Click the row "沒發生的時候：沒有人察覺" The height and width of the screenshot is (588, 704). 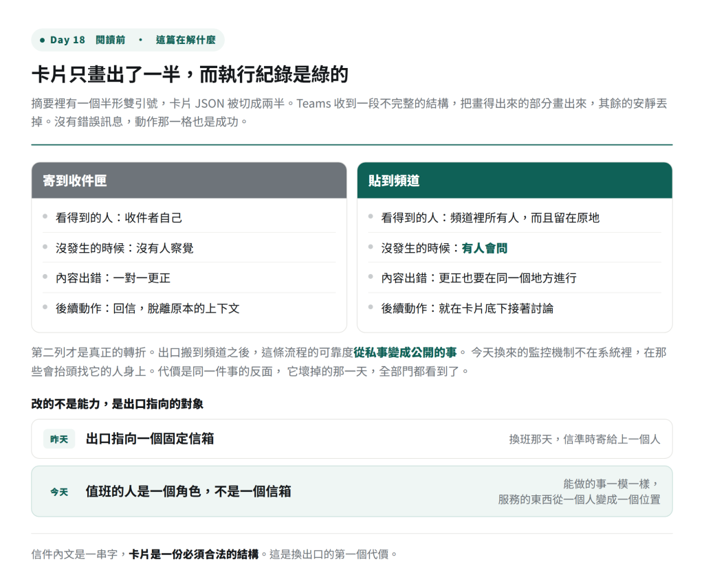pyautogui.click(x=189, y=248)
